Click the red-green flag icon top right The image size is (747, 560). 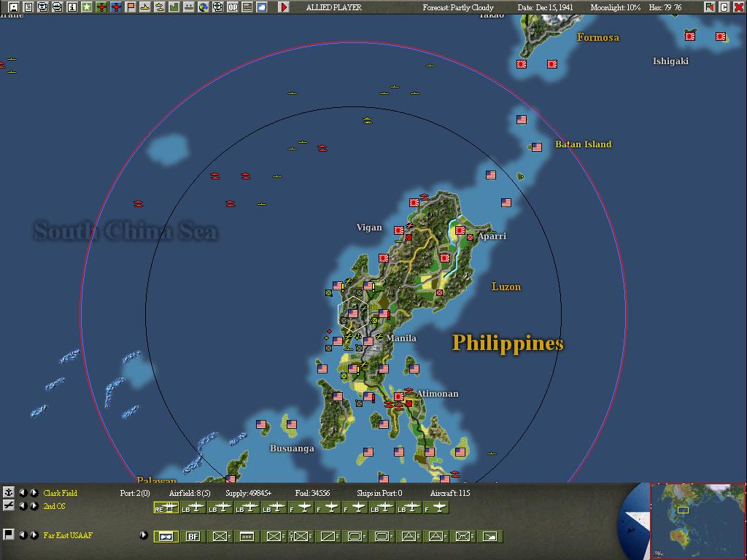click(x=709, y=7)
